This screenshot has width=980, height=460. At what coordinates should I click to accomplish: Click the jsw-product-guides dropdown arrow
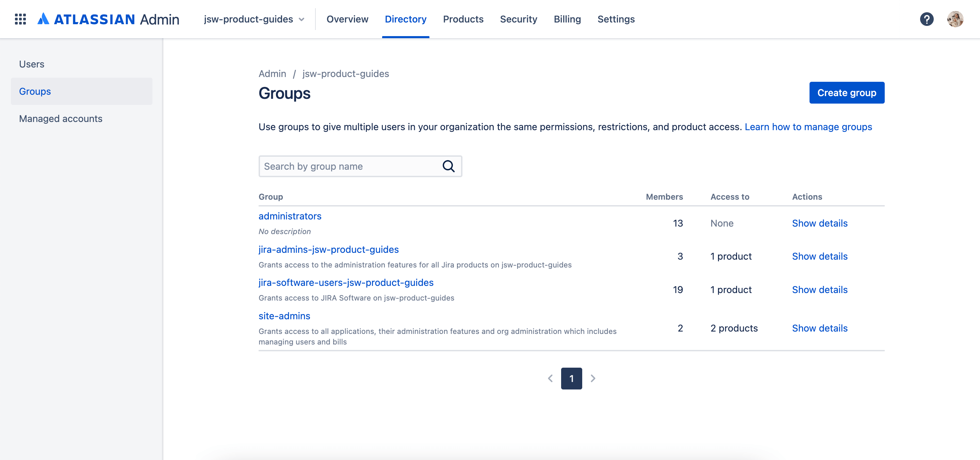click(303, 19)
